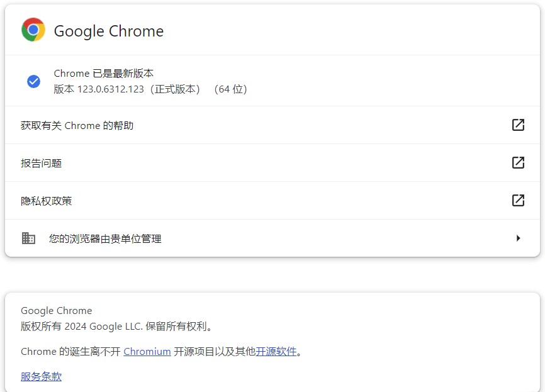Click footer Google Chrome title text
The image size is (545, 392).
point(56,311)
